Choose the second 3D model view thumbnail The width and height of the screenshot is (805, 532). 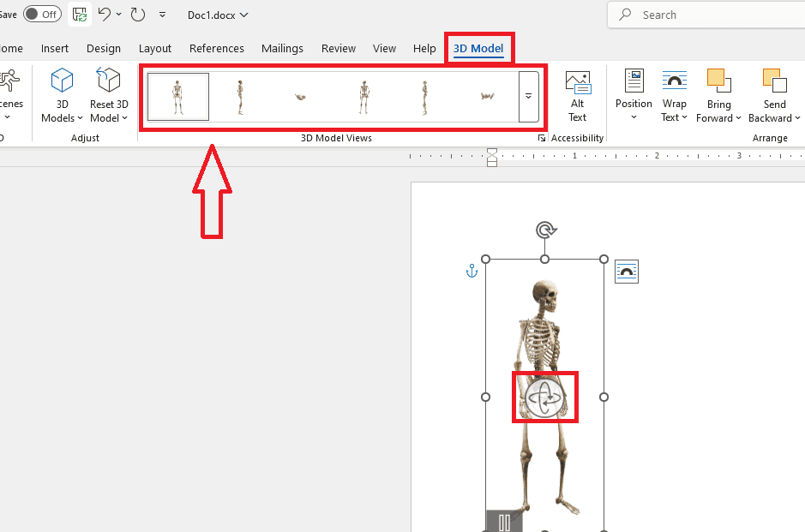(x=240, y=97)
